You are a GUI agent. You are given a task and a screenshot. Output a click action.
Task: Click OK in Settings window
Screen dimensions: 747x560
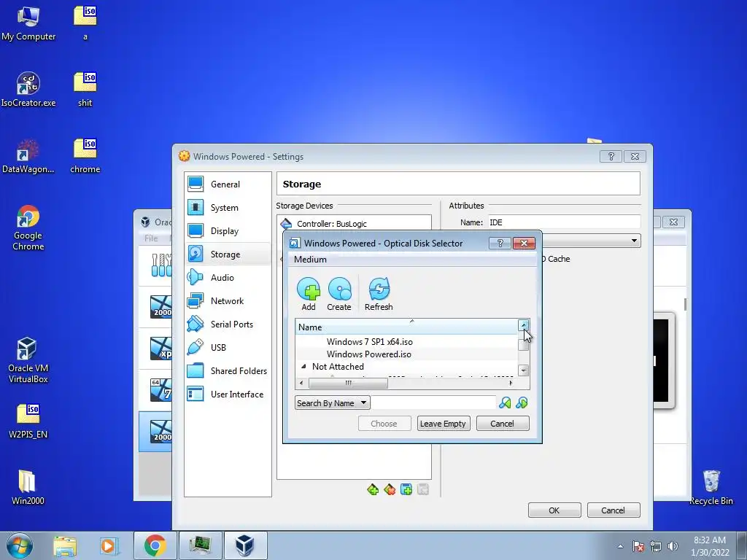point(554,510)
